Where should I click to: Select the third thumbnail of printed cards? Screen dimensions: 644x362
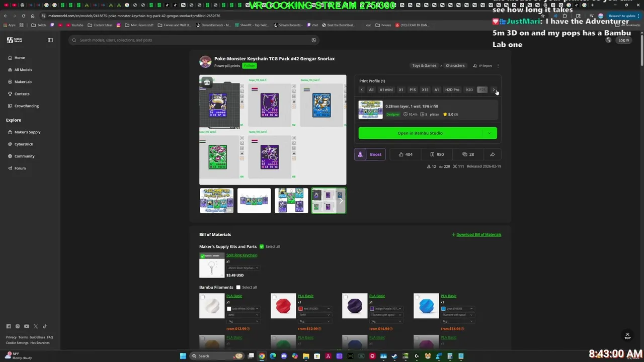291,201
